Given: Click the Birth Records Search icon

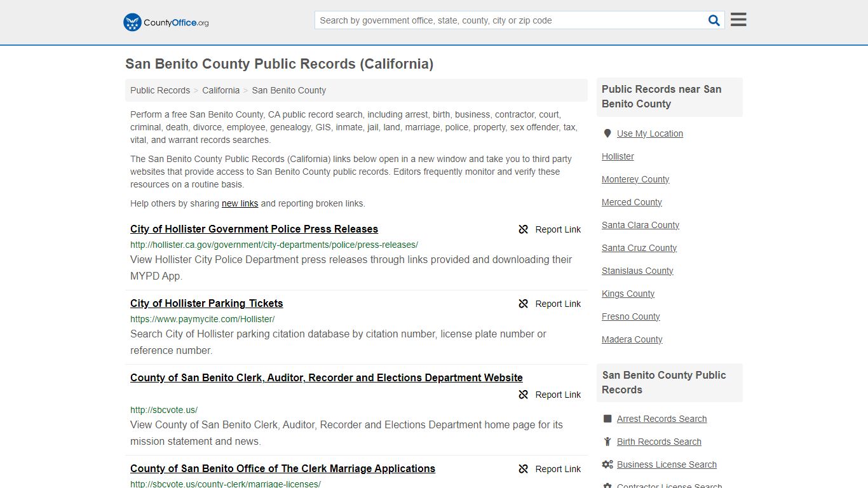Looking at the screenshot, I should click(607, 442).
